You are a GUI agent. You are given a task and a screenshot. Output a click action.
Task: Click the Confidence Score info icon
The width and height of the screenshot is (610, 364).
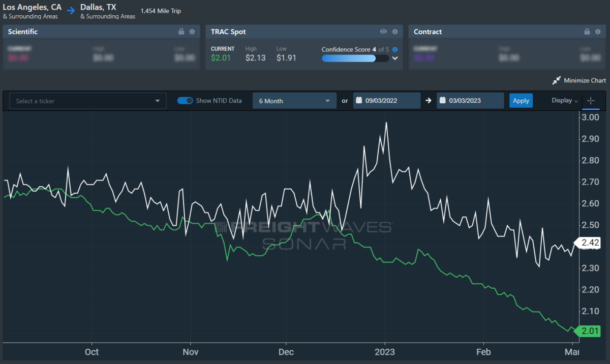tap(395, 50)
